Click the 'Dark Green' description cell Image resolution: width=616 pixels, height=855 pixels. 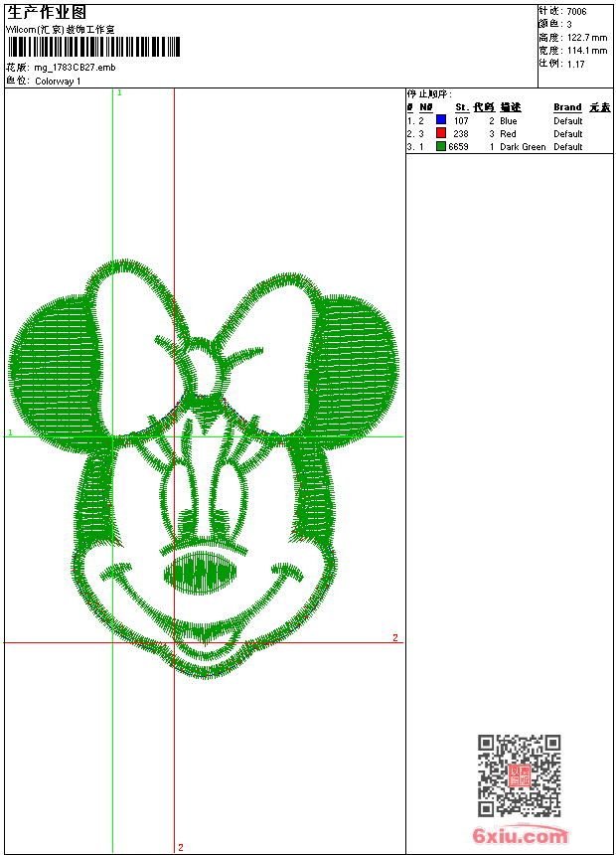(523, 147)
